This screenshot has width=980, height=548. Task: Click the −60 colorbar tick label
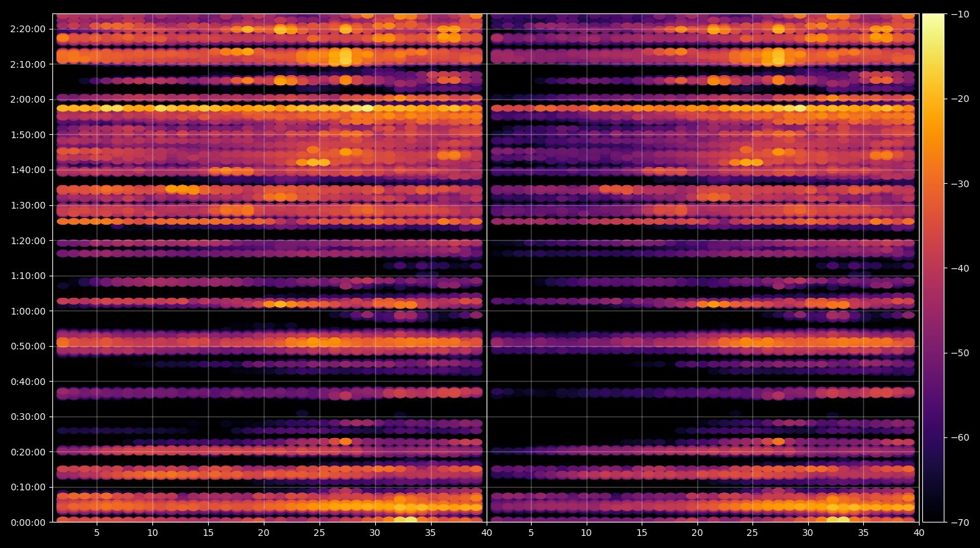(961, 437)
